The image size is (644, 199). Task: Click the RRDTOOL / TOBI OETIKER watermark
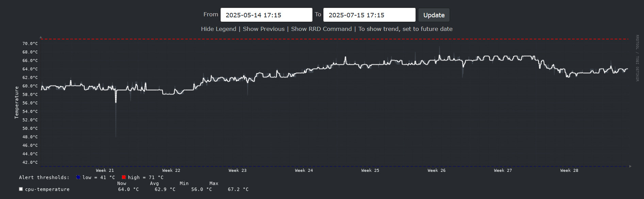coord(637,58)
